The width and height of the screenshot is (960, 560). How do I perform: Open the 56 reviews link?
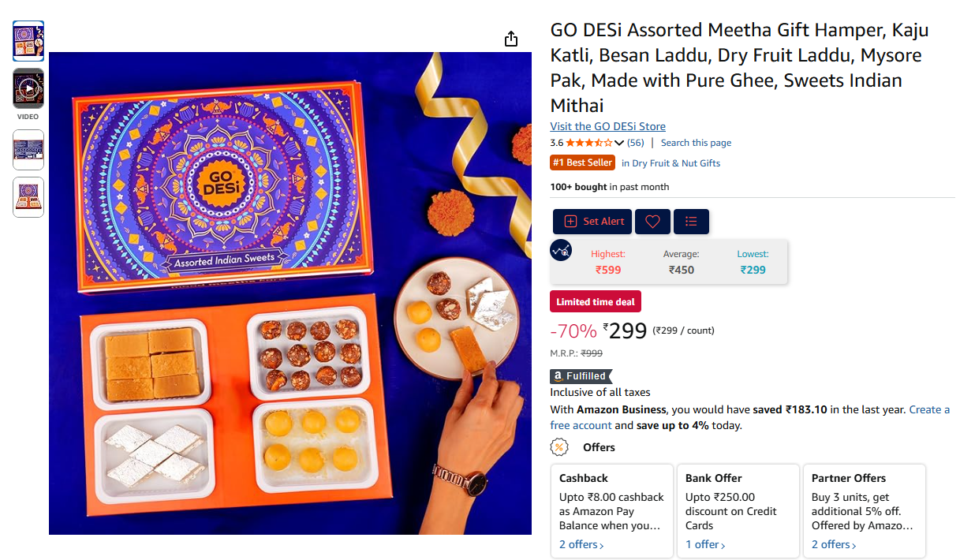[x=635, y=143]
